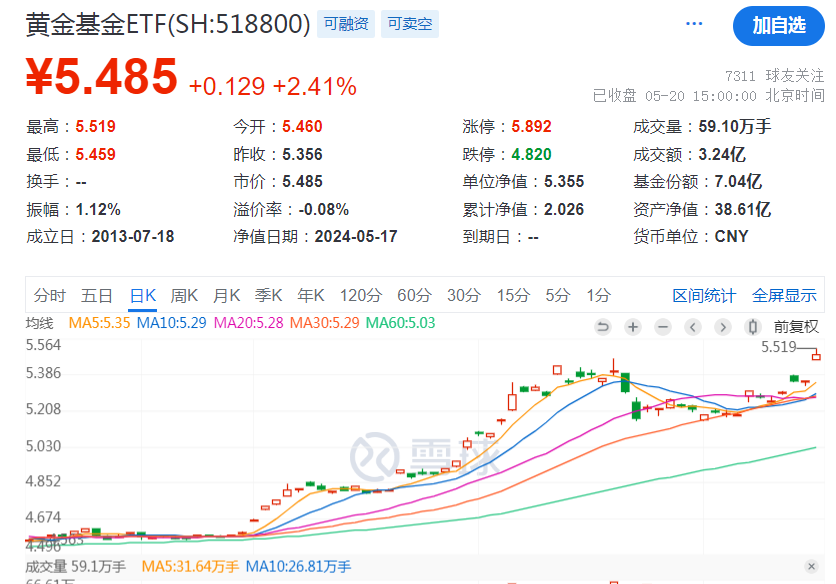This screenshot has width=836, height=584.
Task: Click the 可融资 tag
Action: pyautogui.click(x=345, y=24)
